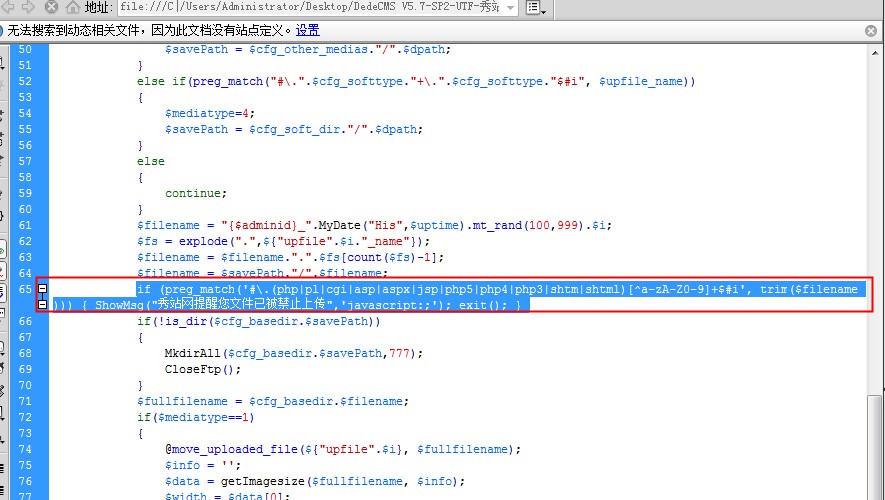Click the forward navigation arrow
Screen dimensions: 885x500
pyautogui.click(x=28, y=7)
